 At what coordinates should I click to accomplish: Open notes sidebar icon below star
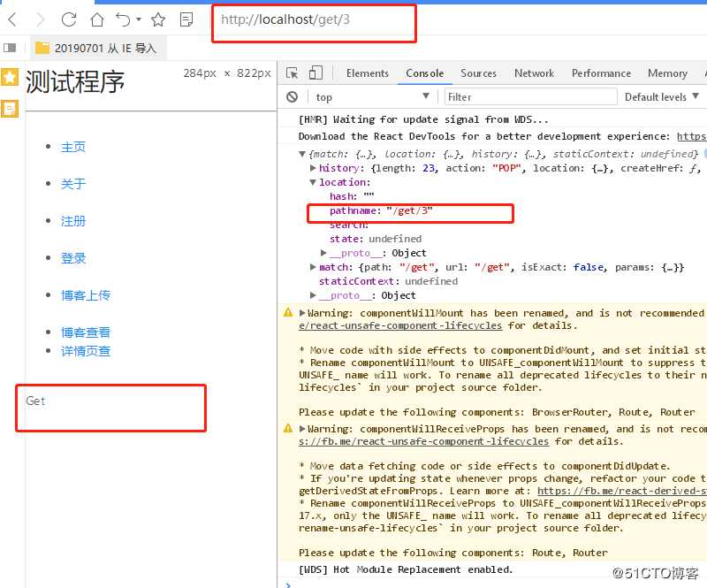pyautogui.click(x=10, y=108)
